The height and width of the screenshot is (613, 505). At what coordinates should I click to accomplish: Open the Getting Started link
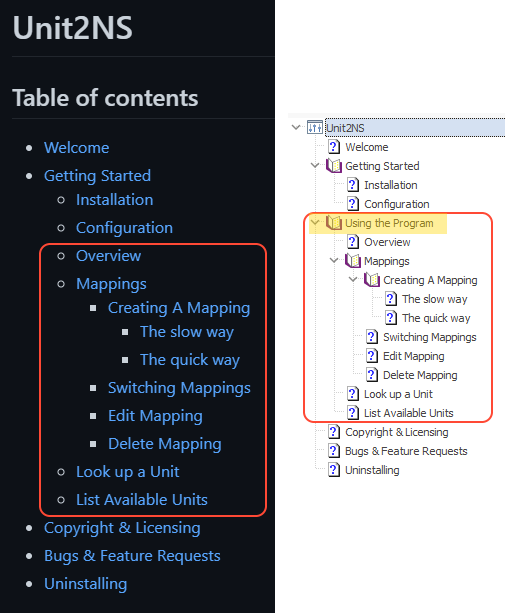(x=97, y=176)
